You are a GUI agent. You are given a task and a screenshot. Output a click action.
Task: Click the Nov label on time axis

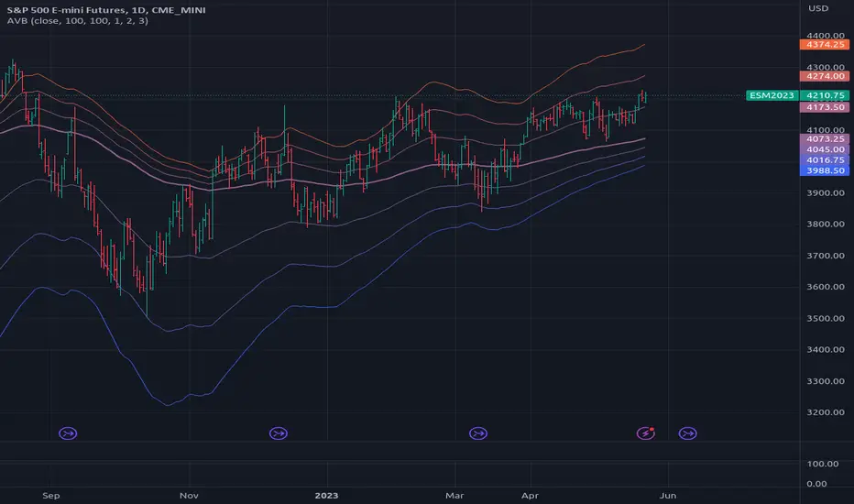pyautogui.click(x=189, y=495)
